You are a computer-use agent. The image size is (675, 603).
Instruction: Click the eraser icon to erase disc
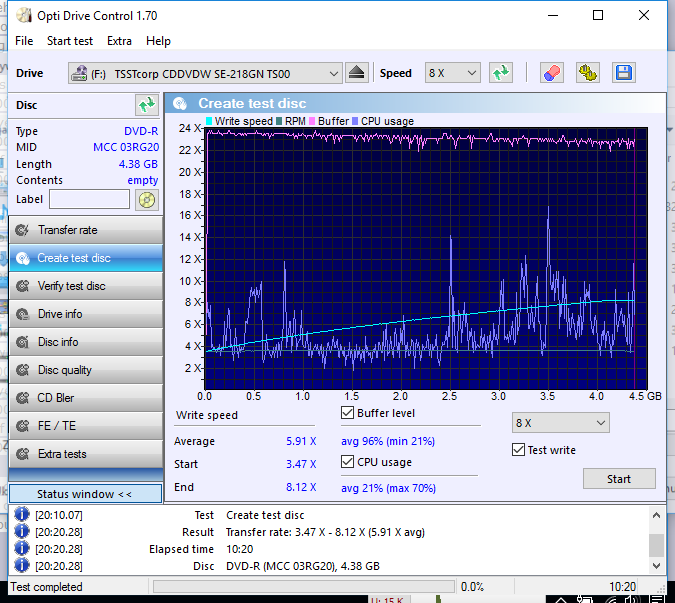click(x=552, y=73)
